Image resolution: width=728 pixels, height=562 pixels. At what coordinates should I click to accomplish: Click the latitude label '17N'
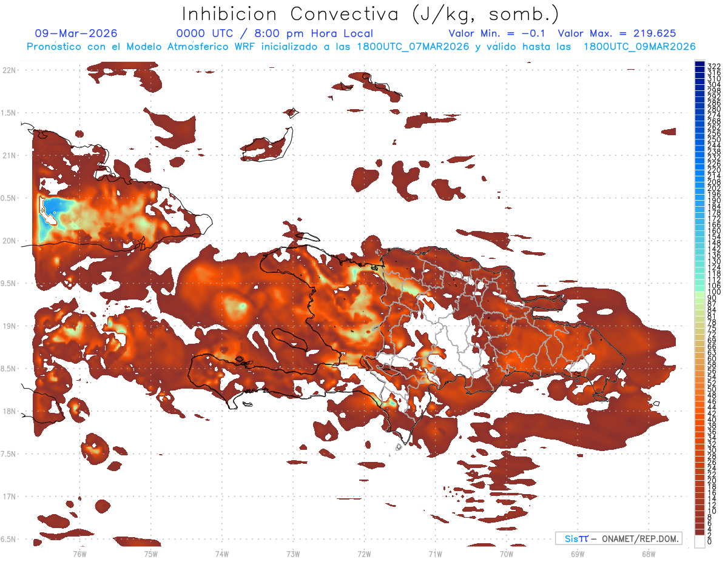coord(8,497)
